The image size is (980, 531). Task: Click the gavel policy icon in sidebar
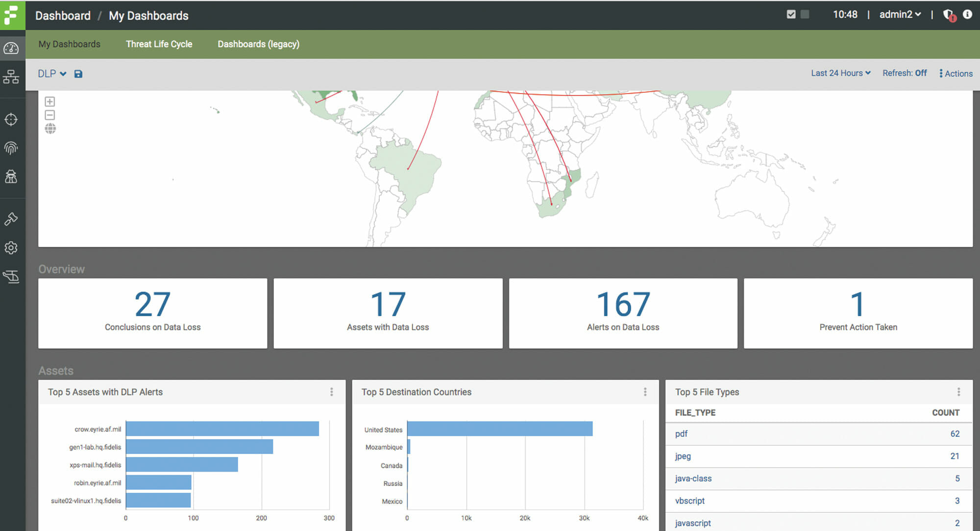pyautogui.click(x=12, y=219)
